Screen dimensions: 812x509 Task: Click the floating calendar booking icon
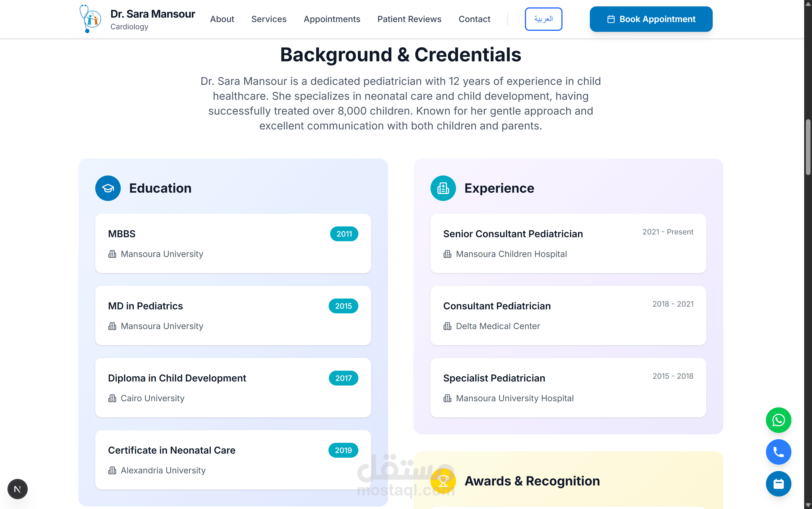click(x=778, y=484)
